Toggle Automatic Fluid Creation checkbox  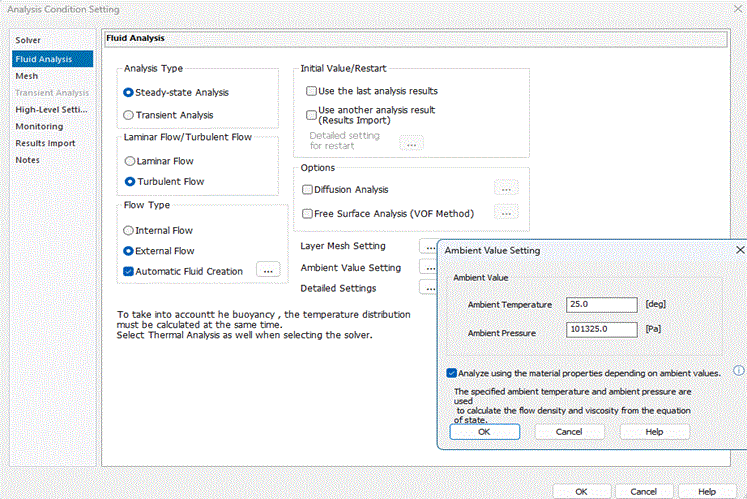coord(129,270)
